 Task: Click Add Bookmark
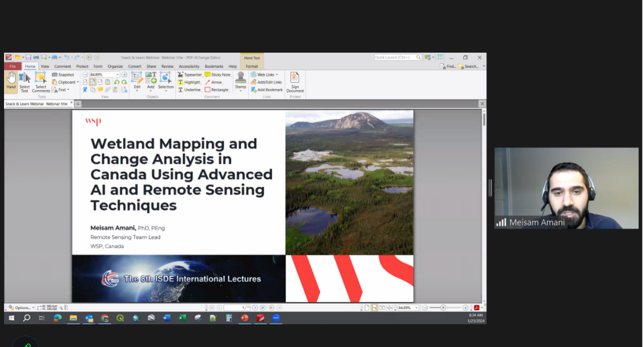click(266, 90)
